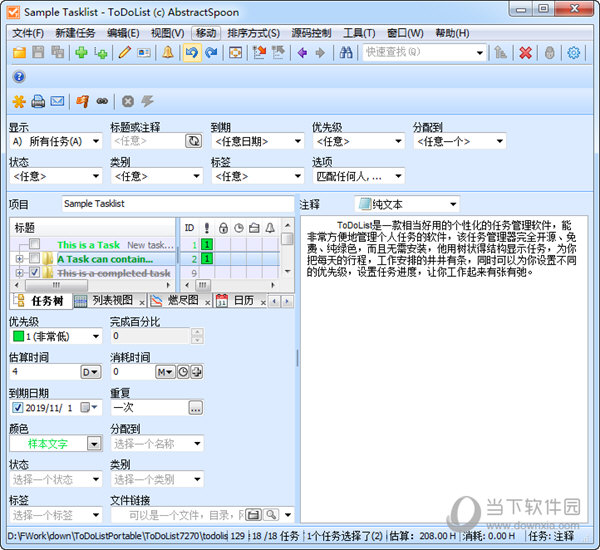
Task: Expand 'A Task can contain...' tree node
Action: click(x=19, y=259)
